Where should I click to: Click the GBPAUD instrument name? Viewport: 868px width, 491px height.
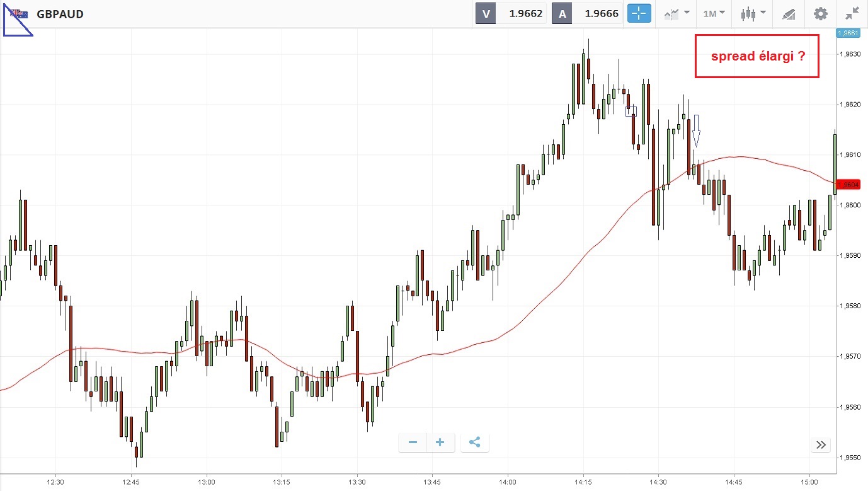coord(60,14)
